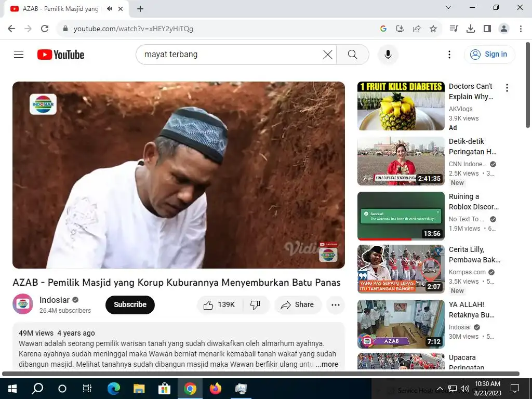This screenshot has height=399, width=532.
Task: Open File Explorer from taskbar
Action: click(x=139, y=389)
